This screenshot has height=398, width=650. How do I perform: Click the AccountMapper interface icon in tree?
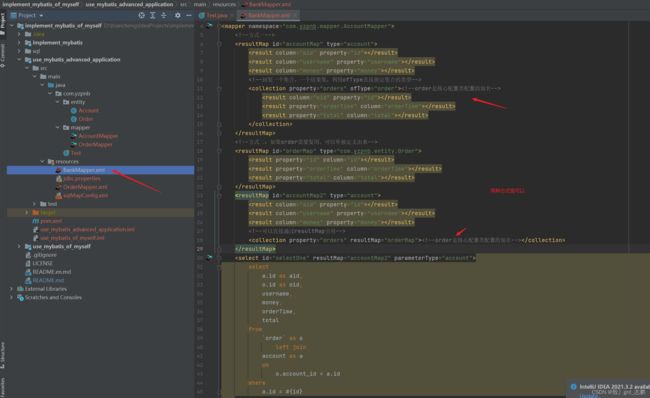(x=74, y=136)
